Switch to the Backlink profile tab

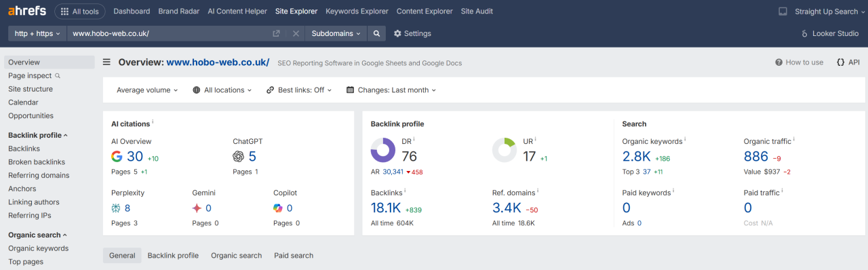(173, 256)
